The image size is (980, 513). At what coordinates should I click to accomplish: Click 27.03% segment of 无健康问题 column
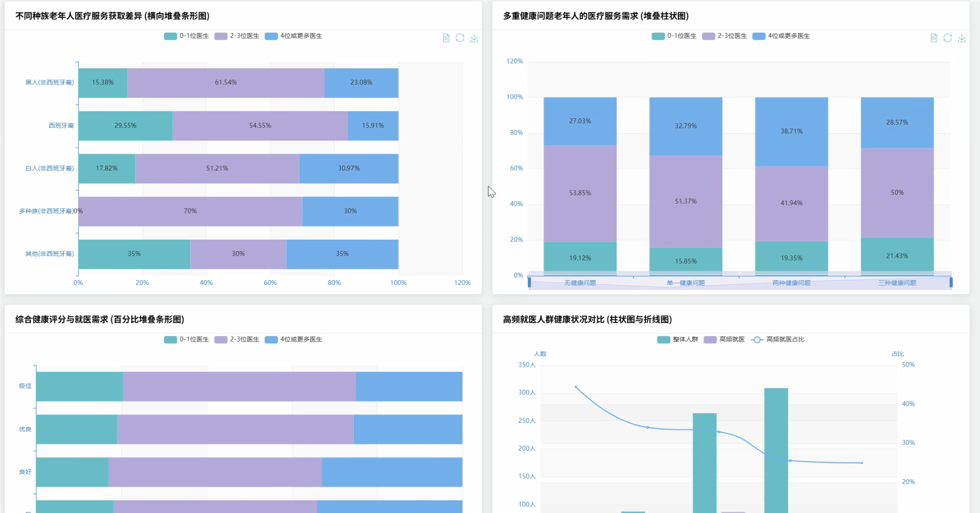(x=580, y=121)
